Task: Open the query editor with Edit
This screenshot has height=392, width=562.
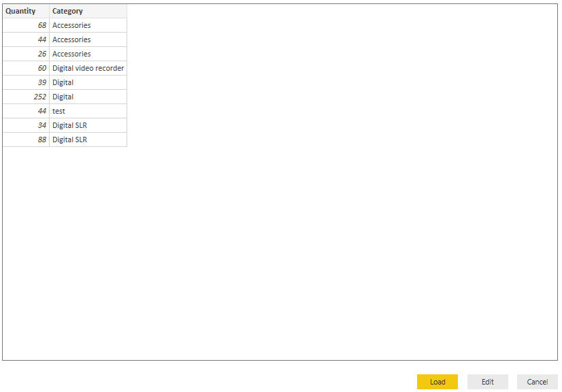Action: point(487,382)
